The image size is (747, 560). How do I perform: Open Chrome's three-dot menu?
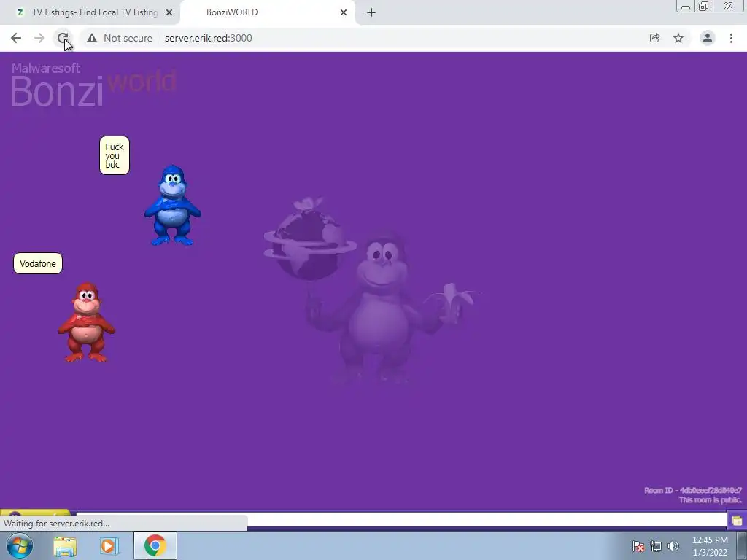coord(731,38)
